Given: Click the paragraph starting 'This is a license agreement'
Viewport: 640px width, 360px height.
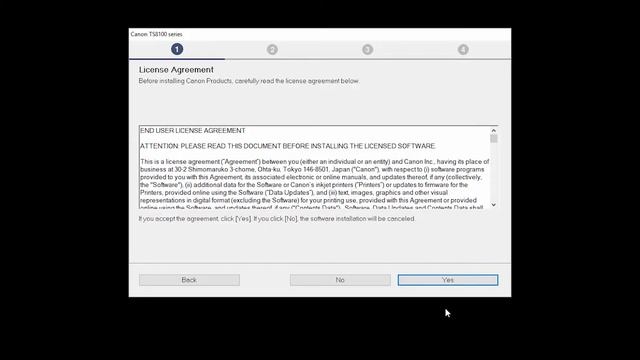Looking at the screenshot, I should (315, 185).
